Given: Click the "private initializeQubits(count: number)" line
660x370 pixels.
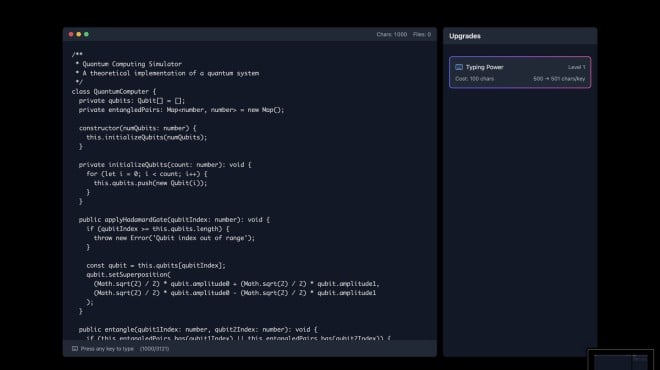Looking at the screenshot, I should 165,165.
